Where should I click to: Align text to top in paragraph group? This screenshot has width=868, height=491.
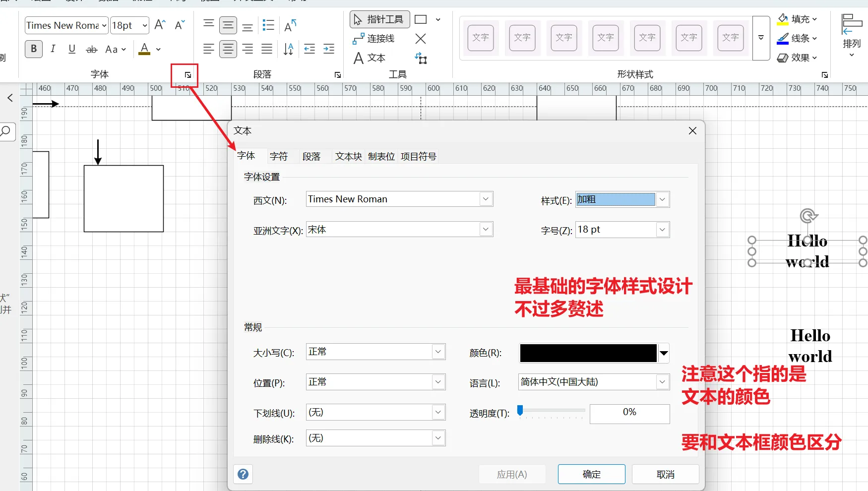(209, 25)
